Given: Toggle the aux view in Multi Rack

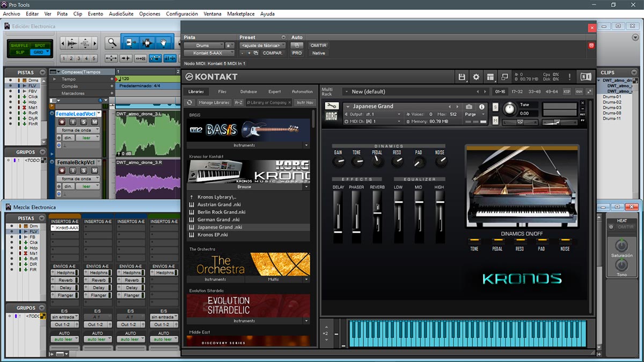Looking at the screenshot, I should coord(579,92).
